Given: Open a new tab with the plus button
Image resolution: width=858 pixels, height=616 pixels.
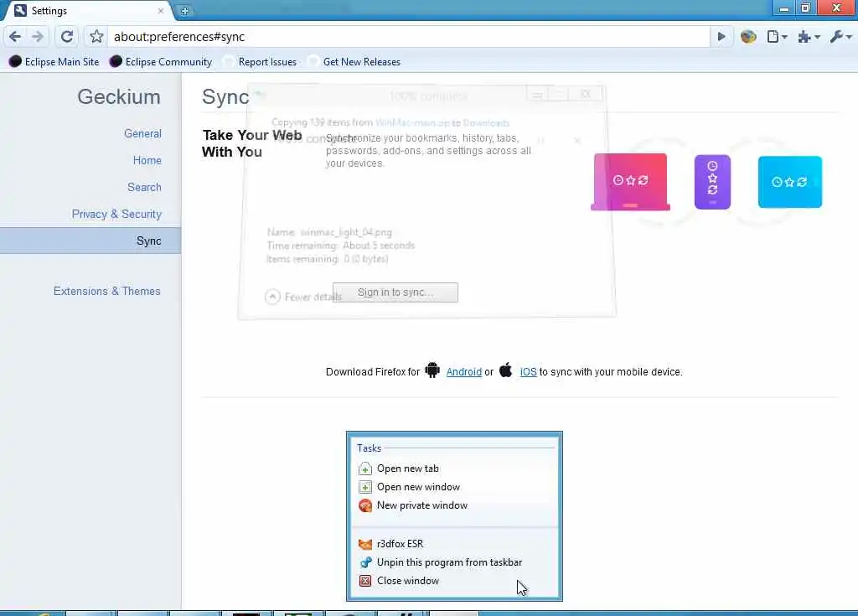Looking at the screenshot, I should coord(185,10).
